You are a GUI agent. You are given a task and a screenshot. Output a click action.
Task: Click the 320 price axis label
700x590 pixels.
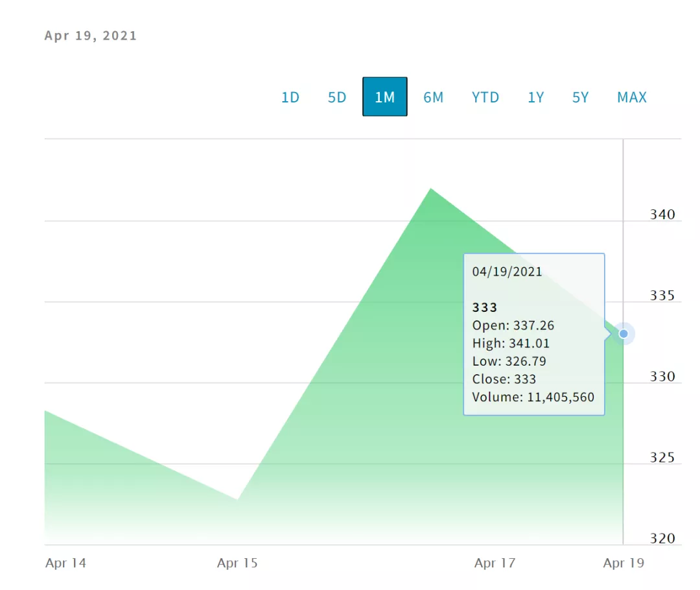[662, 539]
